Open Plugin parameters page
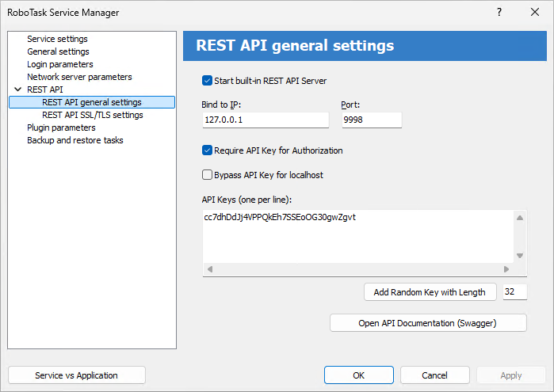The image size is (554, 392). tap(61, 127)
